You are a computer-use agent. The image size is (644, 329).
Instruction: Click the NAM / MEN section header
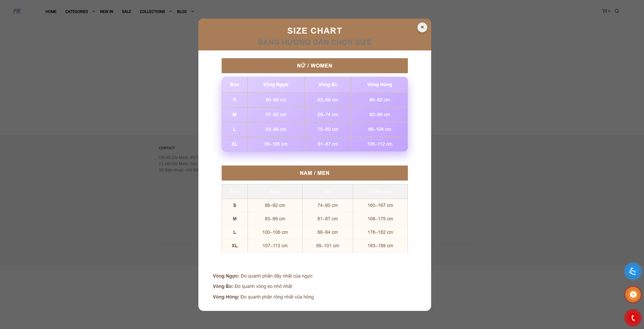tap(314, 173)
